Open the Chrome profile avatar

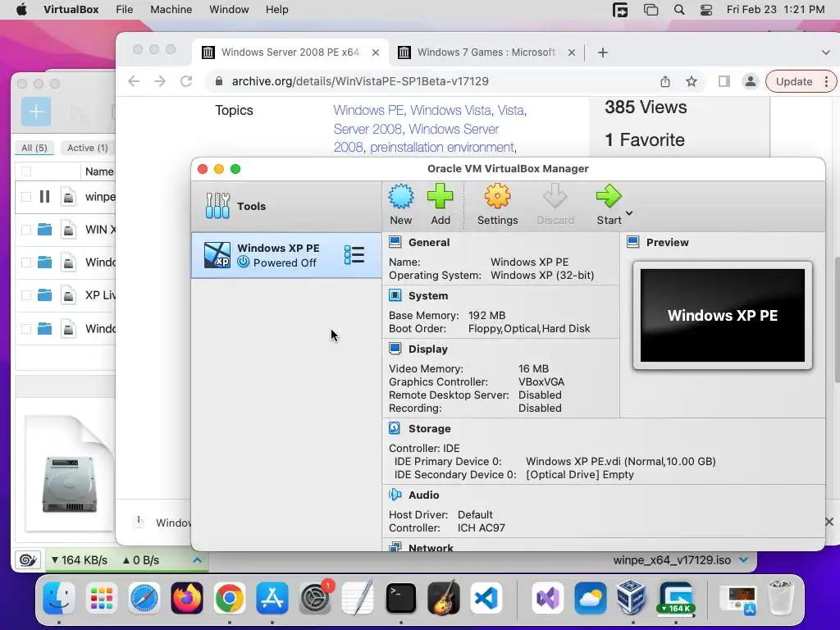coord(751,81)
